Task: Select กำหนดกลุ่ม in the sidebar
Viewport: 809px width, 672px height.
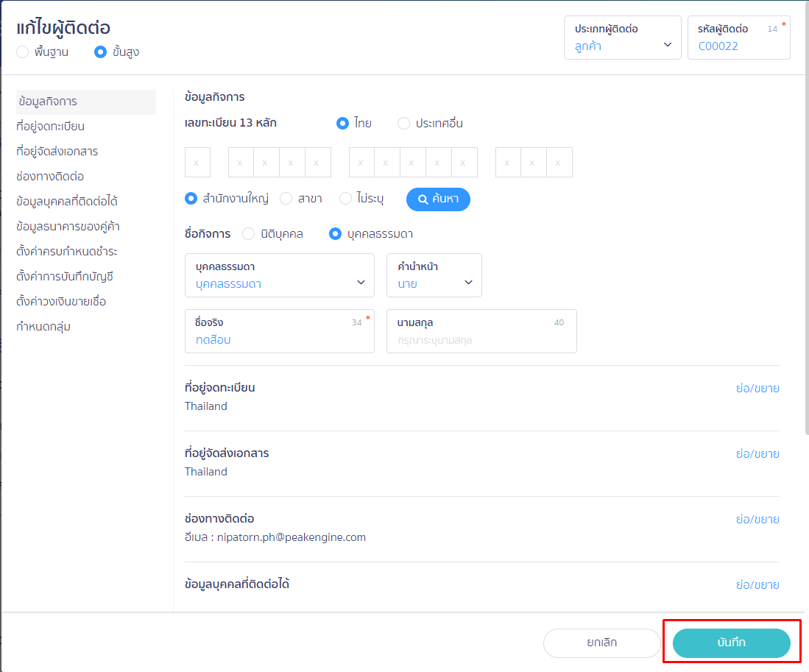Action: pos(43,327)
